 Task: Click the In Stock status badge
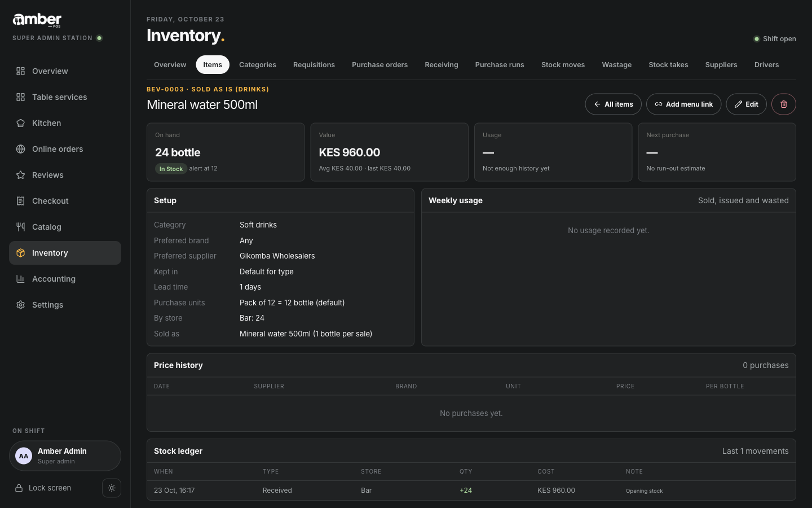(171, 169)
